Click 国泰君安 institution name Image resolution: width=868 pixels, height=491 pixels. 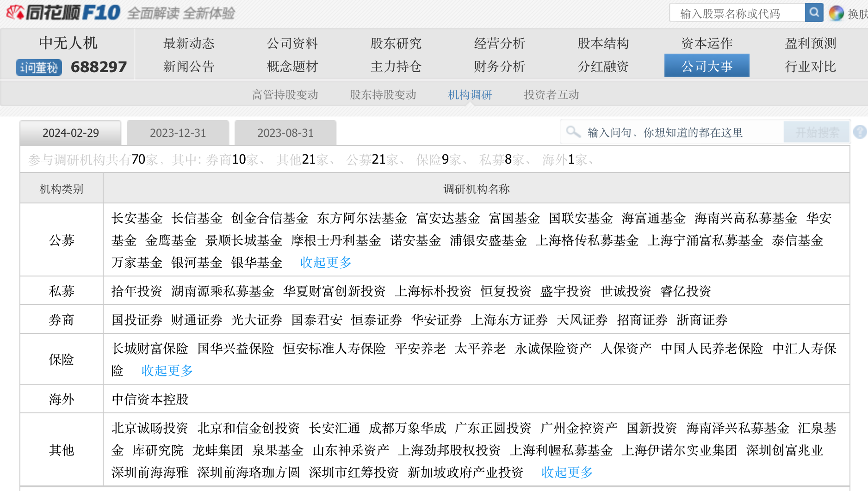click(x=317, y=320)
